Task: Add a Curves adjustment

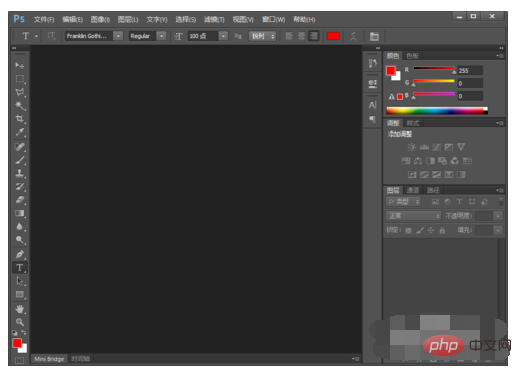Action: click(436, 147)
